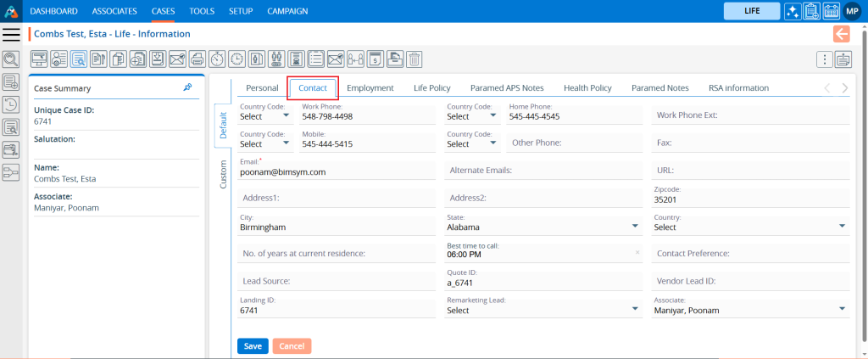Open the TOOLS menu in top navigation

[202, 11]
